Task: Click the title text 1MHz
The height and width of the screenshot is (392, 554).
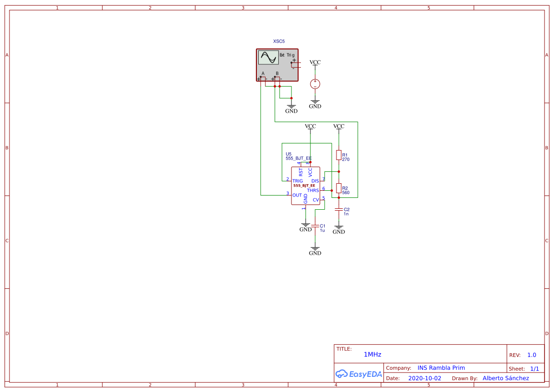Action: point(372,355)
